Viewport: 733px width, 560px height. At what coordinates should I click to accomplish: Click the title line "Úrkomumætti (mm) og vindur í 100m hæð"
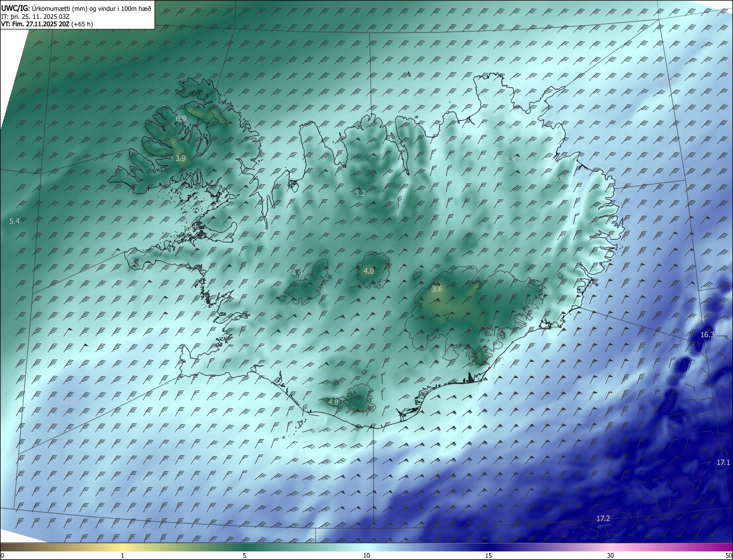[92, 9]
